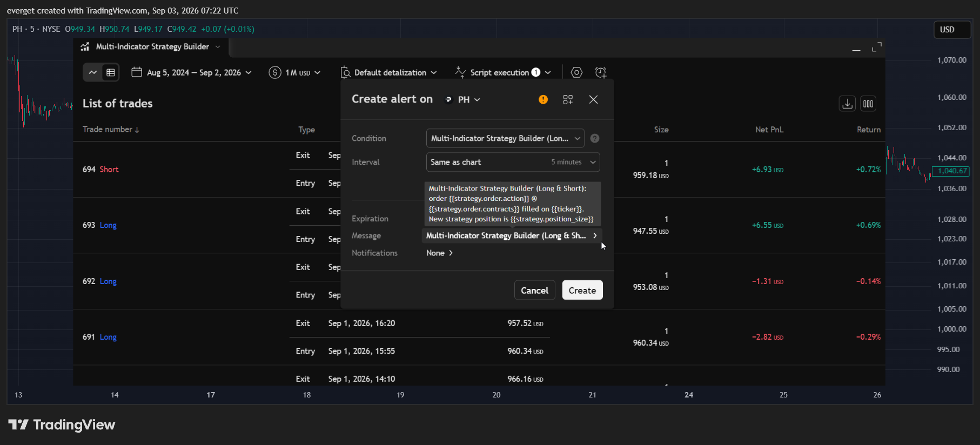Viewport: 980px width, 445px height.
Task: Sort by Trade number column header
Action: coord(111,130)
